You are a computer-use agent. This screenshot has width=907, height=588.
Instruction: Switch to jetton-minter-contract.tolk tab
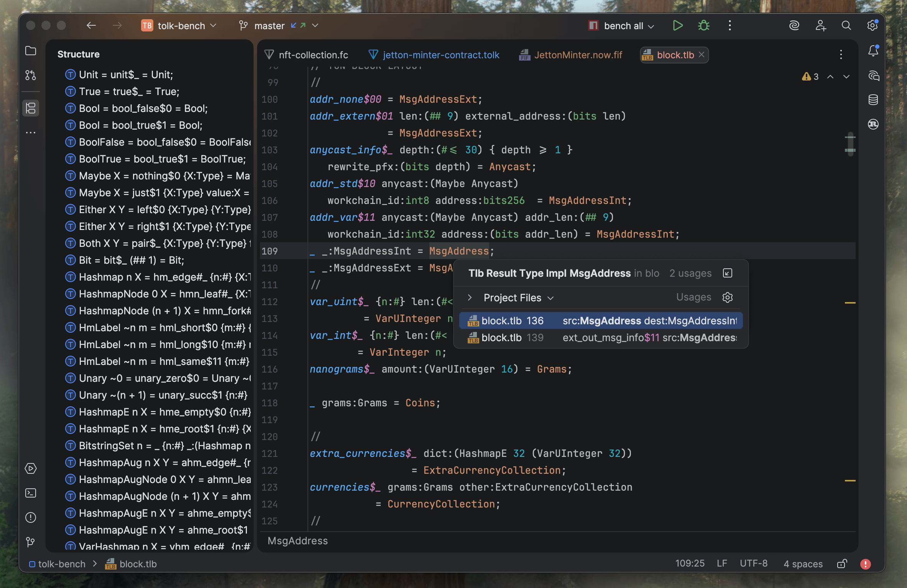point(441,55)
